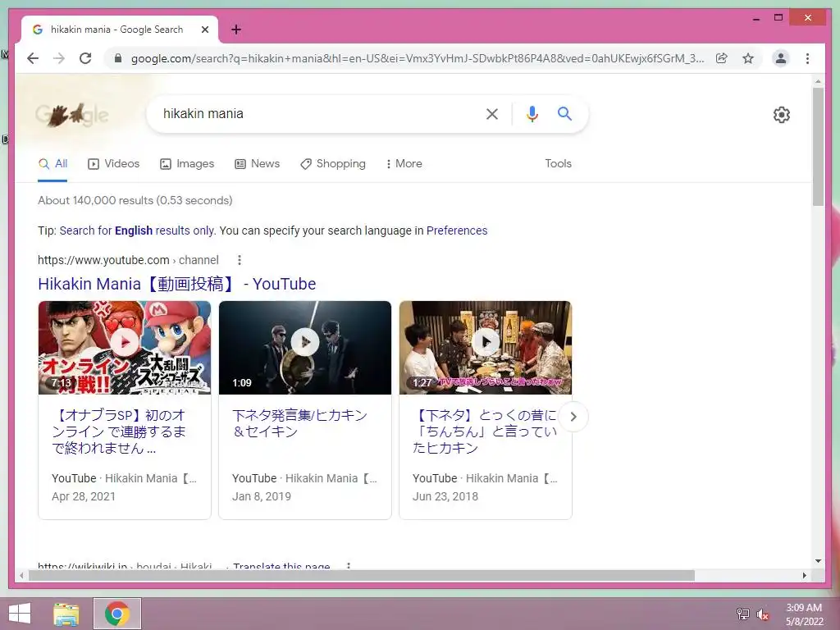The width and height of the screenshot is (840, 630).
Task: Click the hikakin mania search field
Action: [x=316, y=113]
